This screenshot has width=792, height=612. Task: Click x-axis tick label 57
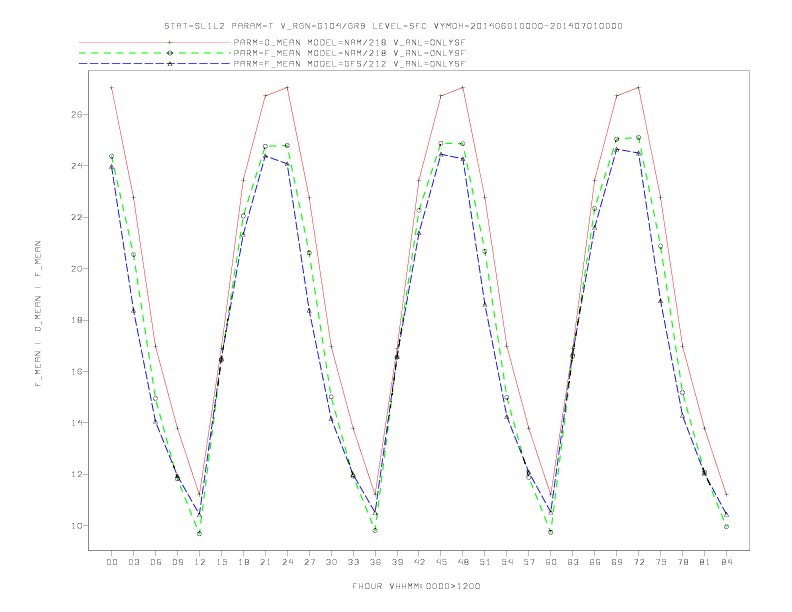click(x=529, y=562)
